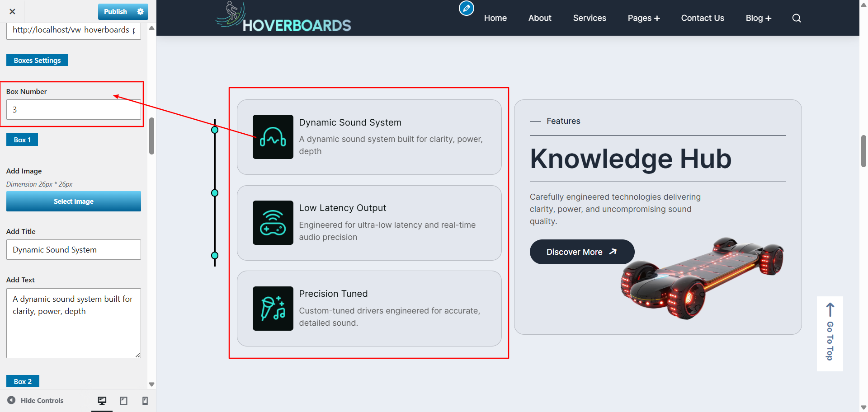This screenshot has width=868, height=412.
Task: Expand the Pages + dropdown menu
Action: tap(644, 18)
